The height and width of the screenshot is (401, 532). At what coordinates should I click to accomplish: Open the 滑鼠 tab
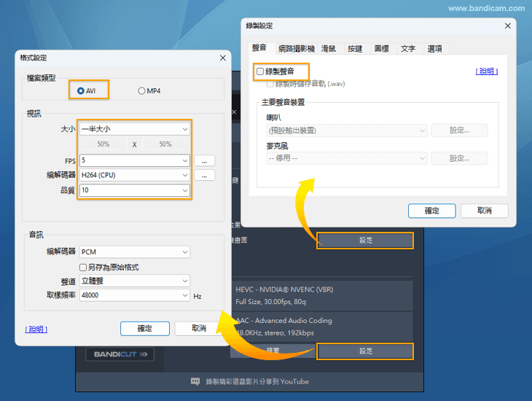(x=328, y=48)
